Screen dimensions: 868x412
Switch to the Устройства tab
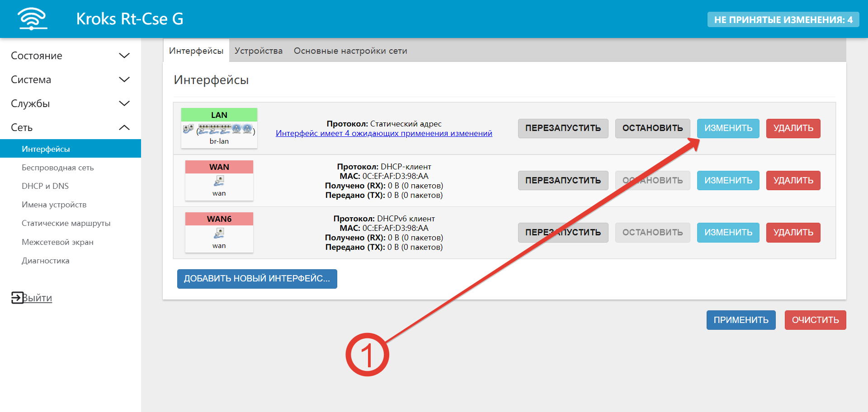[258, 51]
